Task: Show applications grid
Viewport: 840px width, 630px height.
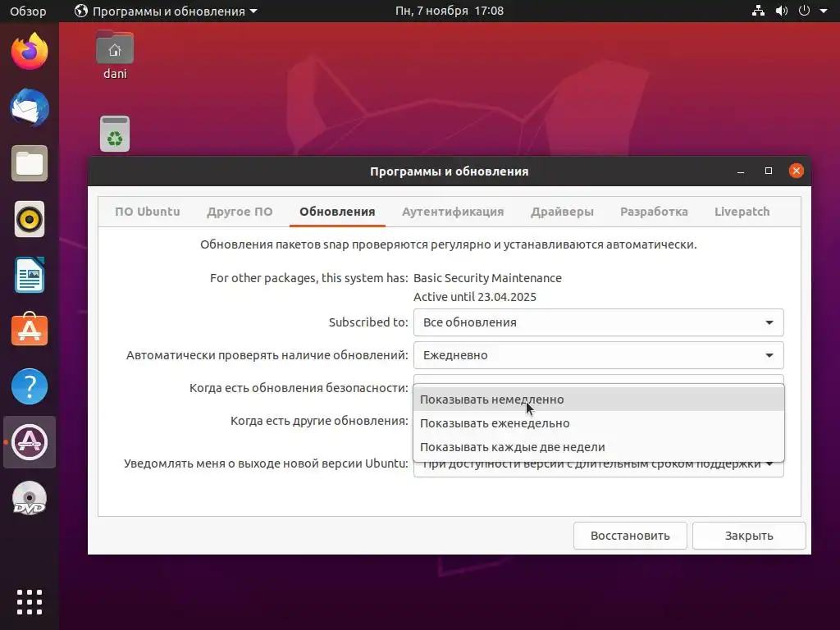Action: [30, 602]
